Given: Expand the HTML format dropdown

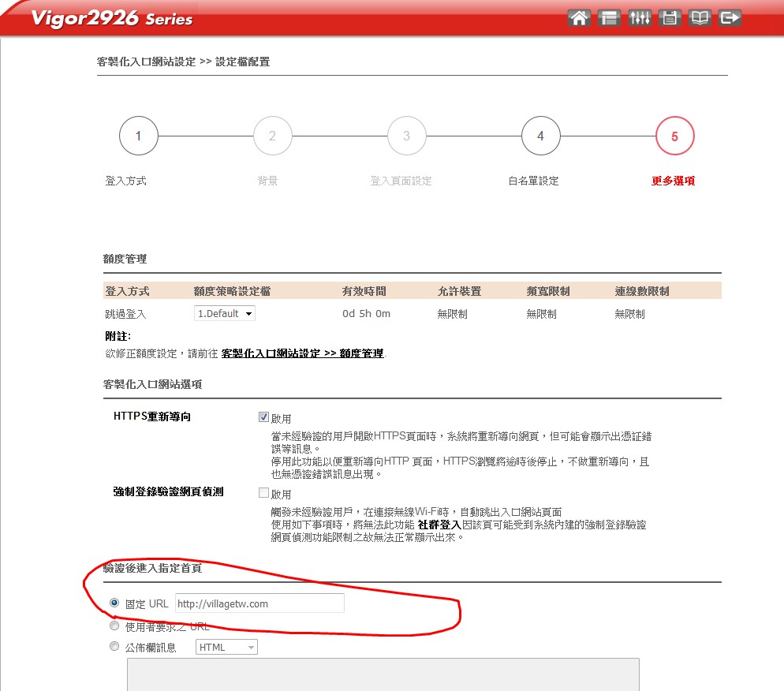Looking at the screenshot, I should 226,648.
